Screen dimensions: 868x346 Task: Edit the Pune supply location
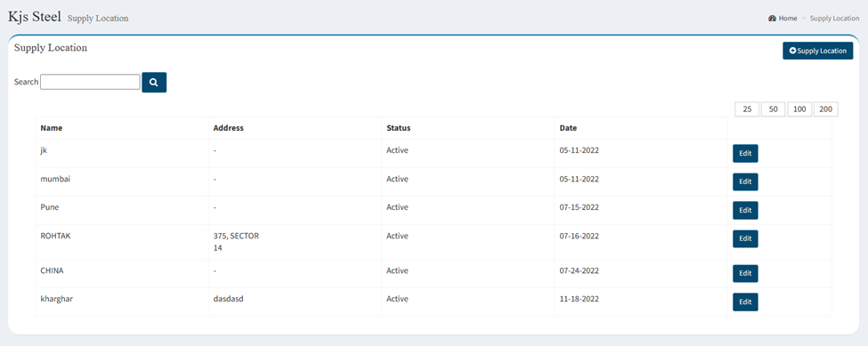745,211
